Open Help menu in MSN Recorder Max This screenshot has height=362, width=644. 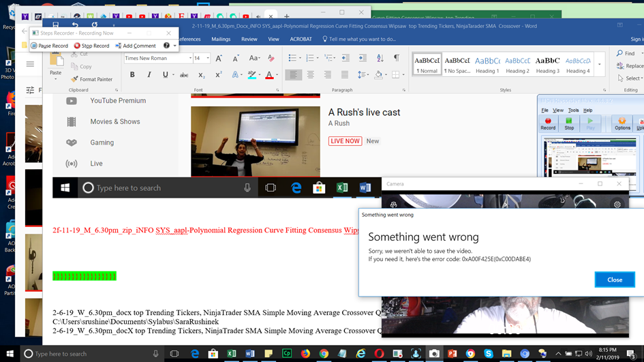[588, 110]
